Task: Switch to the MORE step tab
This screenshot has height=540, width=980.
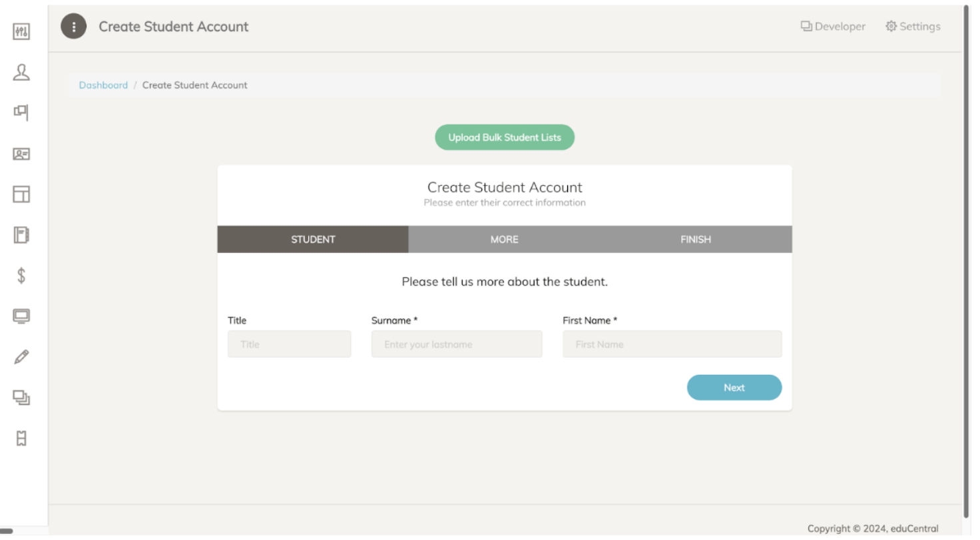Action: [504, 239]
